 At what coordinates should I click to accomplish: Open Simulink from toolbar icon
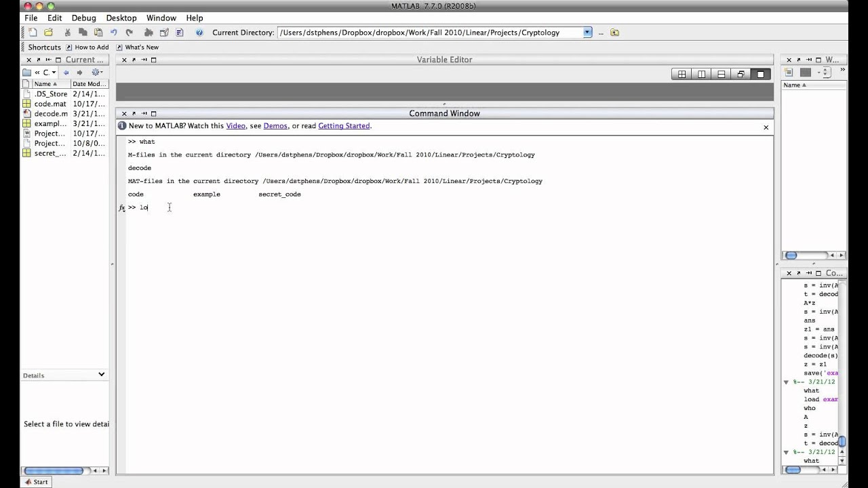pos(149,33)
